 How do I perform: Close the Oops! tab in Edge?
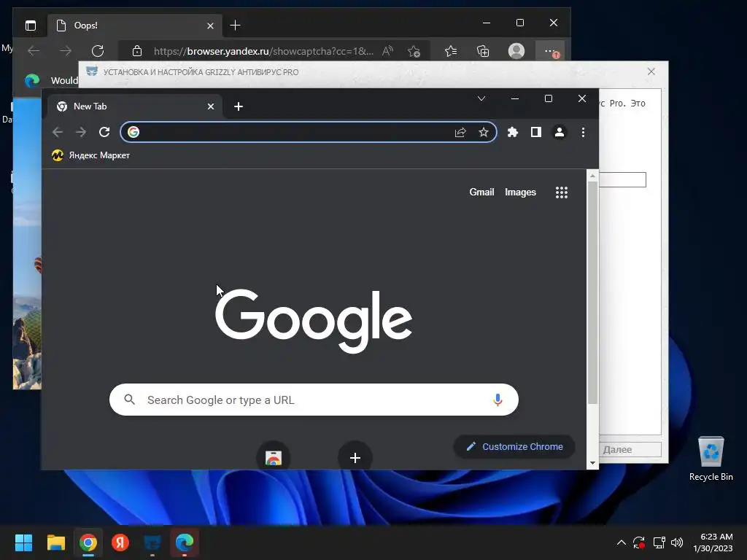[x=210, y=26]
